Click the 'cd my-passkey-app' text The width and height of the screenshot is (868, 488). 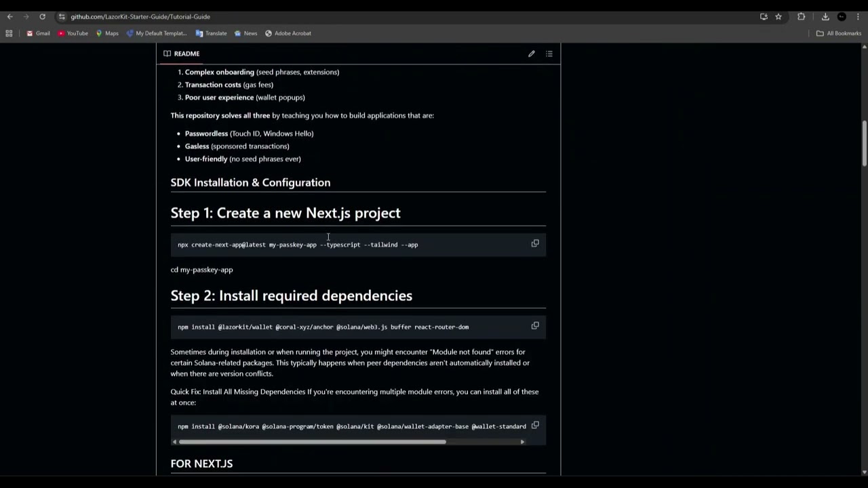pyautogui.click(x=201, y=270)
